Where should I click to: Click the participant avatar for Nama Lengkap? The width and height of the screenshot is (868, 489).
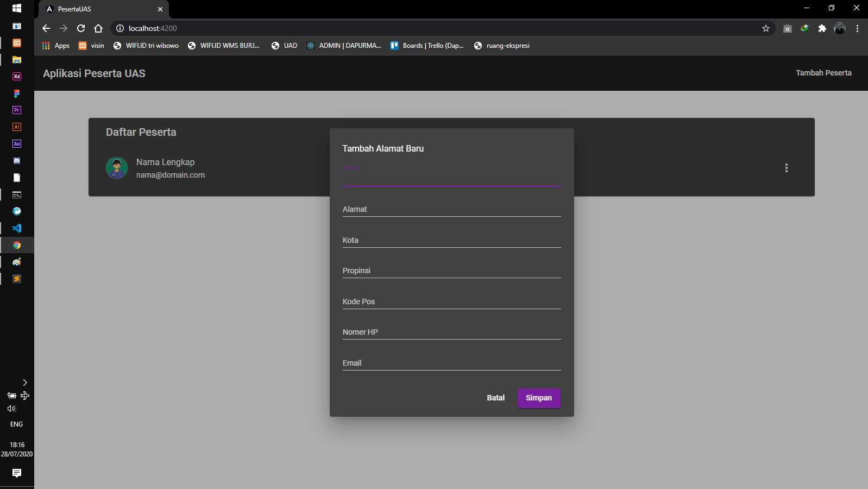(x=117, y=168)
